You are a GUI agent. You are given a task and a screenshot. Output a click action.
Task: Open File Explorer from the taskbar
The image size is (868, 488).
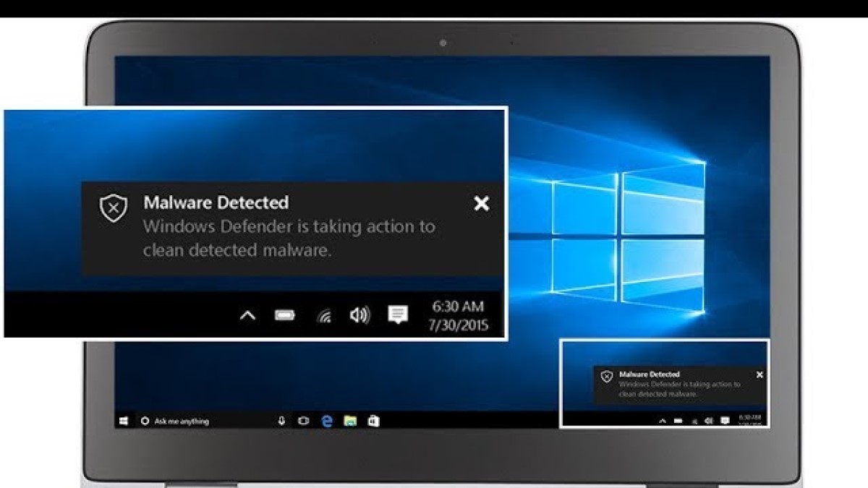(350, 421)
